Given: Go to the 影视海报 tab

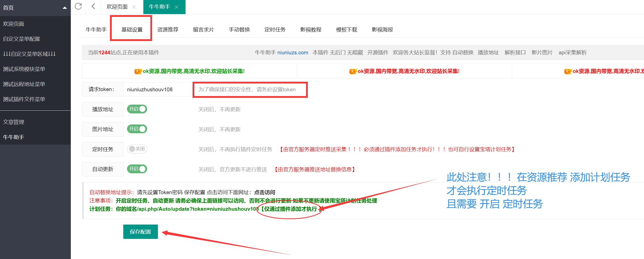Looking at the screenshot, I should click(382, 30).
